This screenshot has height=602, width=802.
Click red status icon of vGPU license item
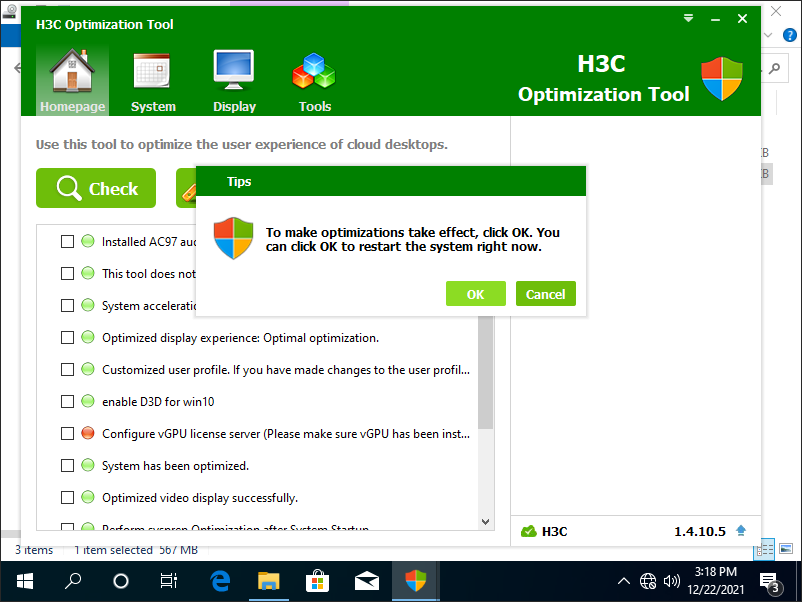88,433
